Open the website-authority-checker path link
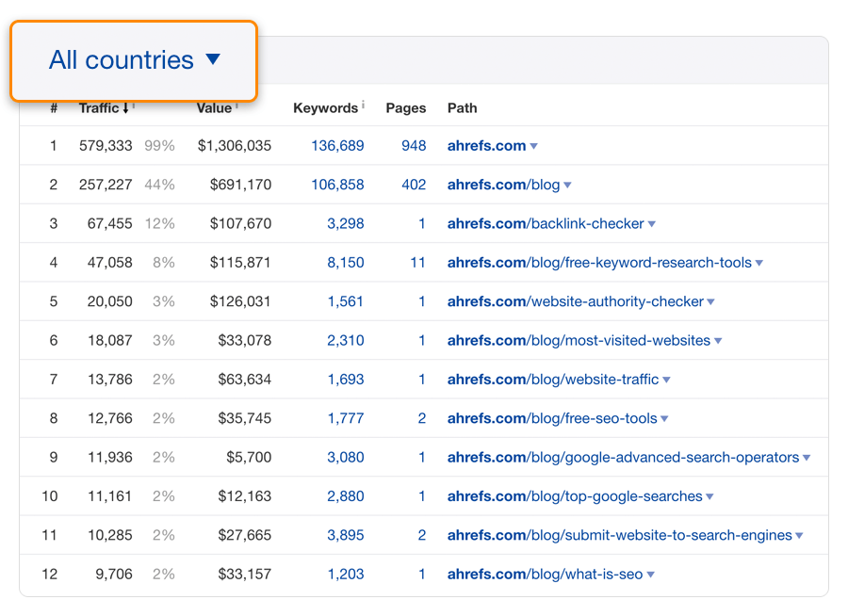The image size is (848, 616). [576, 301]
